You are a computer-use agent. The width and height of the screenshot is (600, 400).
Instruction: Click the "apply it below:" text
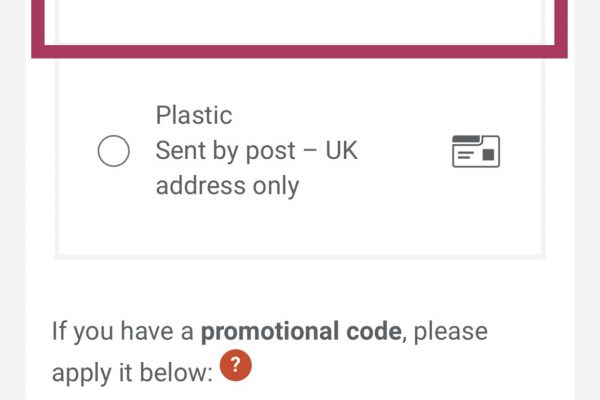[132, 372]
